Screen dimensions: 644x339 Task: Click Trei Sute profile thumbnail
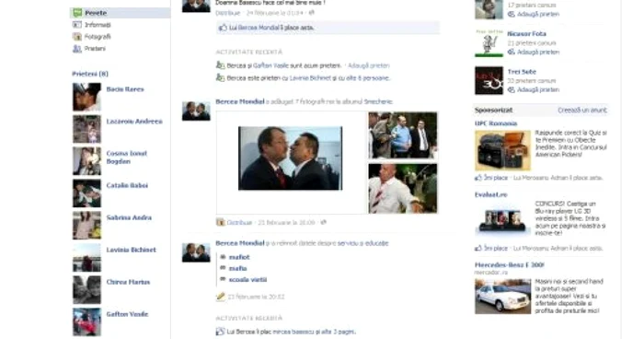coord(489,81)
